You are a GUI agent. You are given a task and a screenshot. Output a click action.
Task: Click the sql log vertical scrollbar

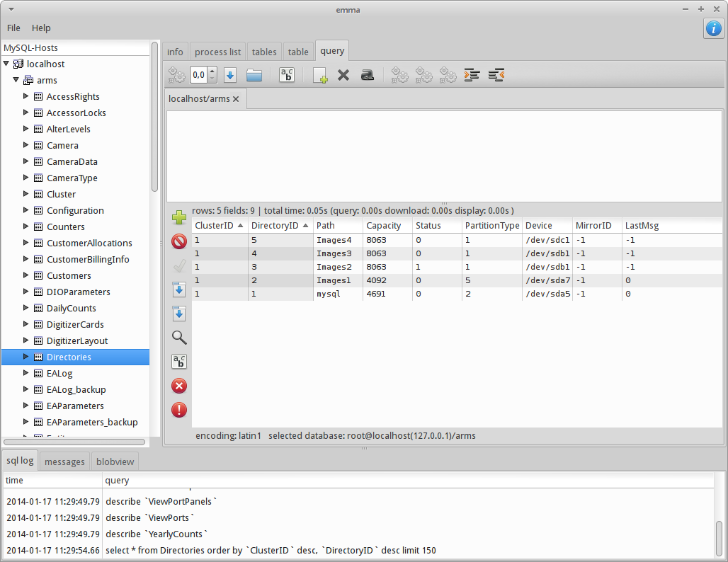click(x=719, y=539)
